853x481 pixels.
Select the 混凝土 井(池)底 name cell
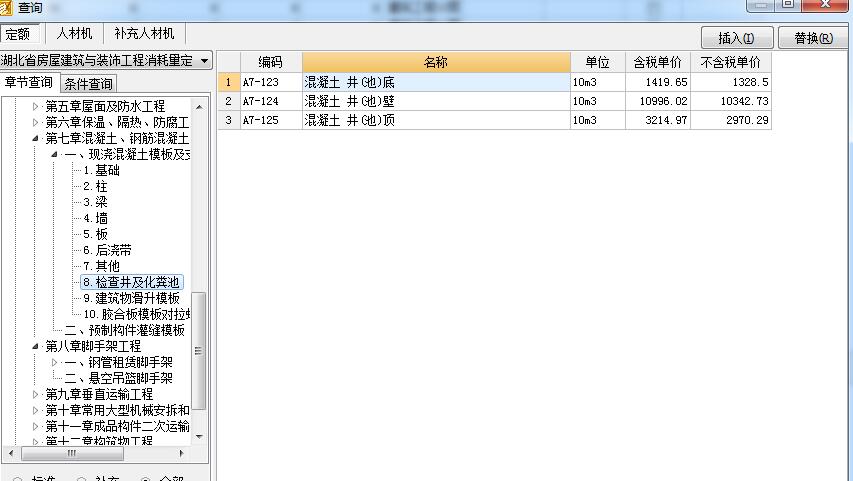pyautogui.click(x=436, y=82)
